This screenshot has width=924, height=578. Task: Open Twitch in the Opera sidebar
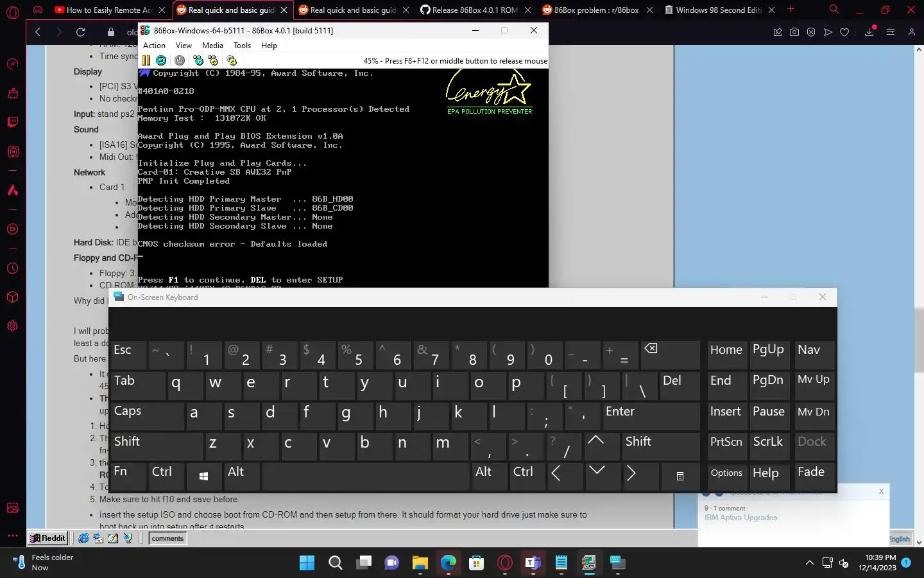pos(12,122)
